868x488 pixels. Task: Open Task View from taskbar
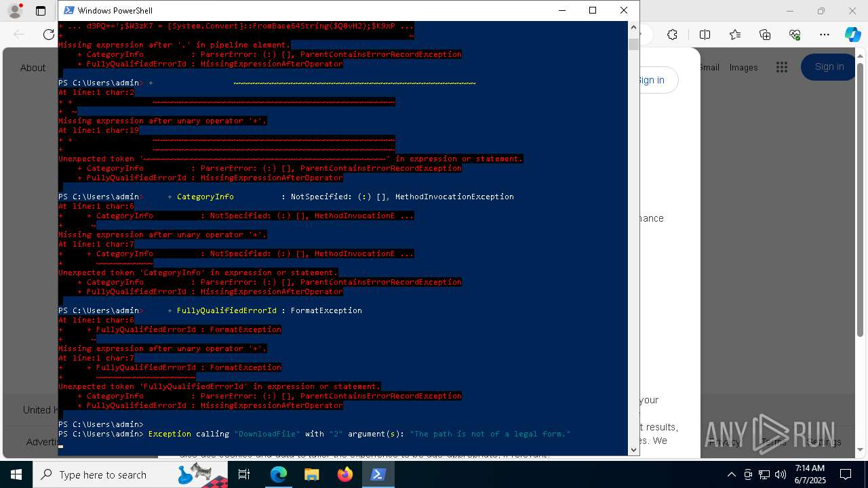click(x=245, y=474)
